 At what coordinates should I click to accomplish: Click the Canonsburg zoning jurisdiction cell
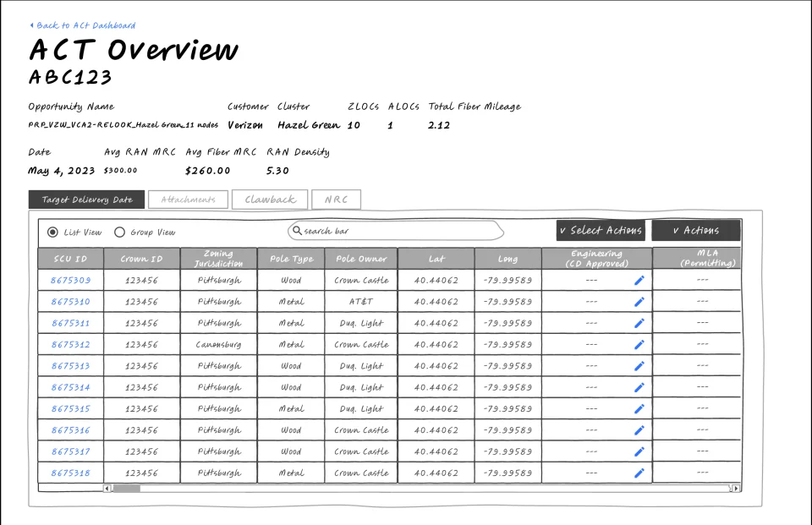218,344
